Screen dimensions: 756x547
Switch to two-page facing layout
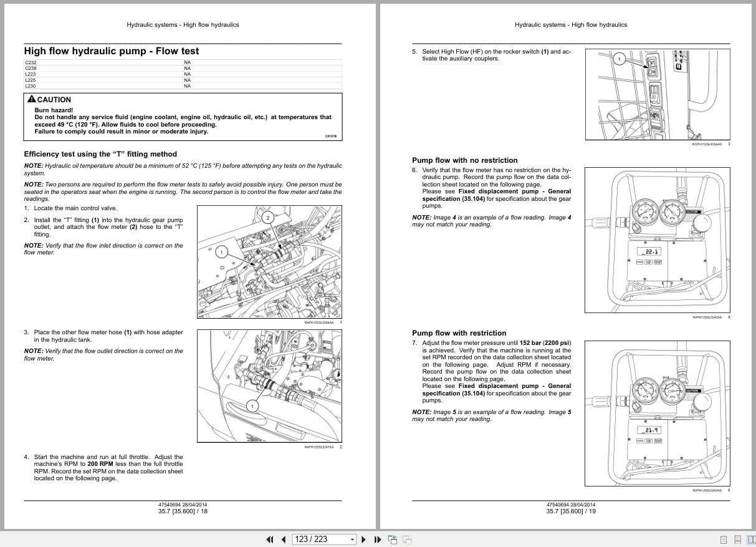pyautogui.click(x=750, y=540)
